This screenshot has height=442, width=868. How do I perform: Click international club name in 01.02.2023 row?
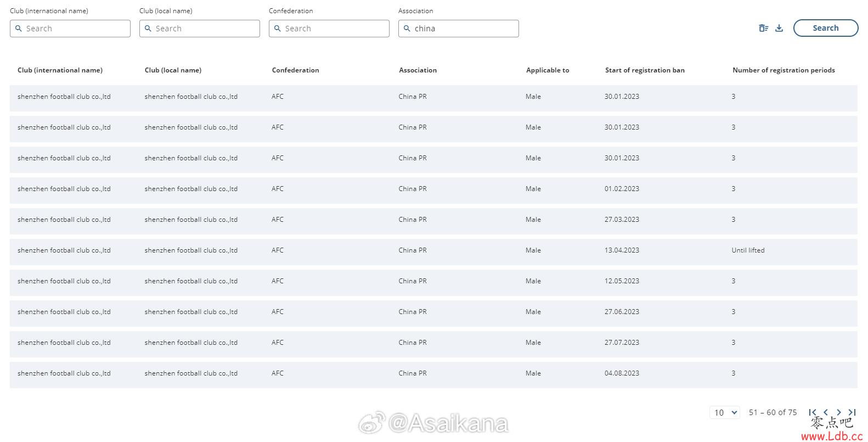click(x=64, y=189)
